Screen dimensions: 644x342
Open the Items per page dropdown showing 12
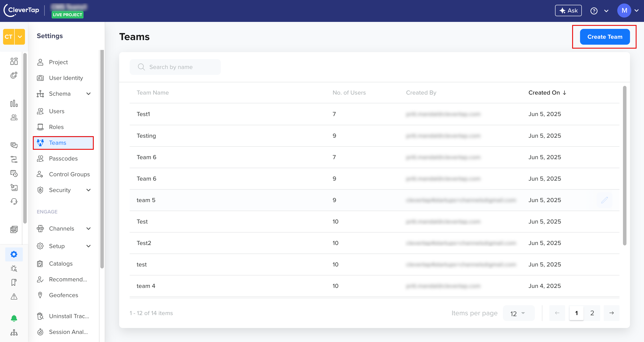click(x=518, y=313)
